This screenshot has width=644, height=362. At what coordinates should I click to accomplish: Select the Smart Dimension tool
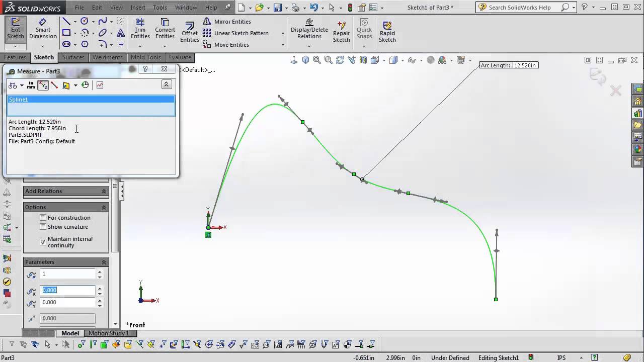coord(43,29)
